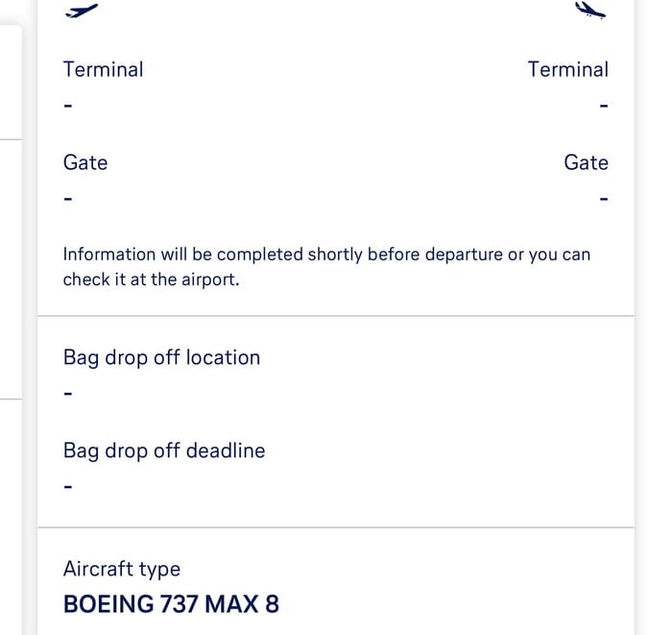The height and width of the screenshot is (635, 672).
Task: Click the departure gate dash value
Action: click(x=67, y=199)
